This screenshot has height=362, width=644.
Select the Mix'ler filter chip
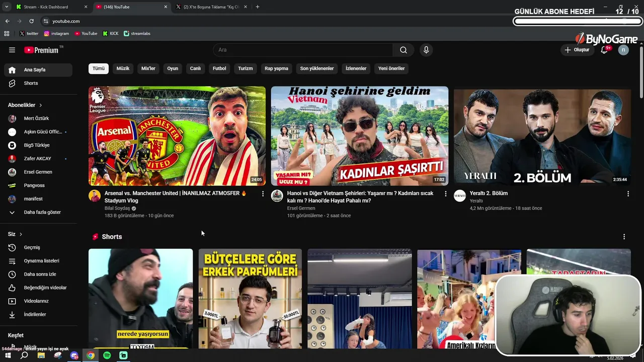pyautogui.click(x=148, y=68)
